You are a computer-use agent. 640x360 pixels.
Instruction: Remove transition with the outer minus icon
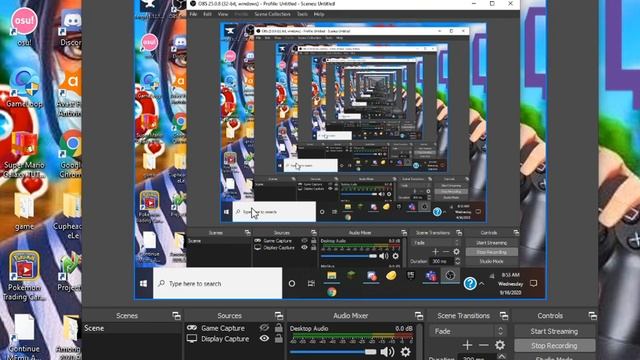coord(484,345)
